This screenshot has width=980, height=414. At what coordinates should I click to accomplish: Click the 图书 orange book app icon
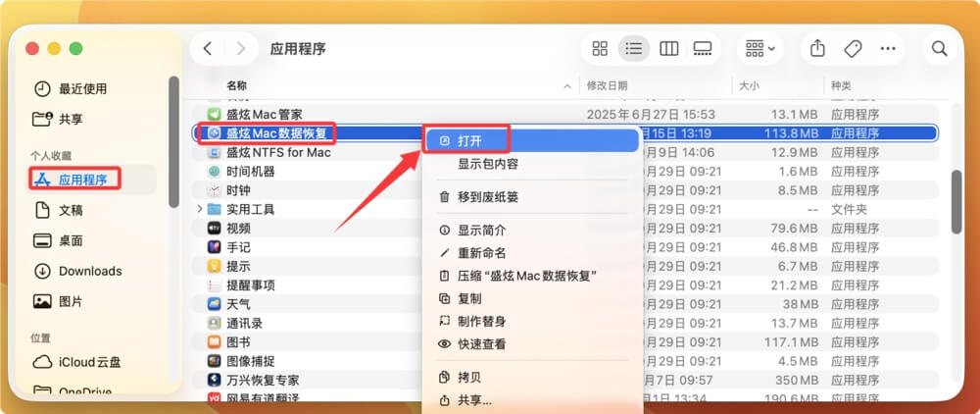point(215,342)
